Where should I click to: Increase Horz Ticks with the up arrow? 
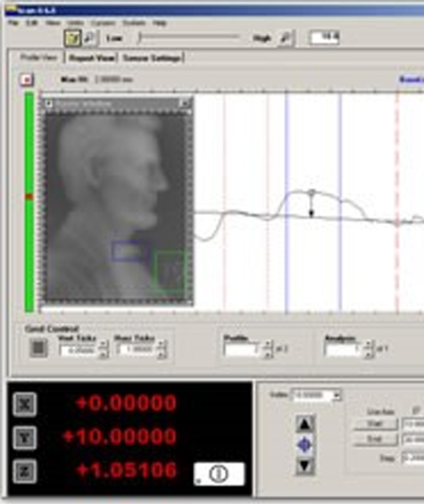point(162,344)
